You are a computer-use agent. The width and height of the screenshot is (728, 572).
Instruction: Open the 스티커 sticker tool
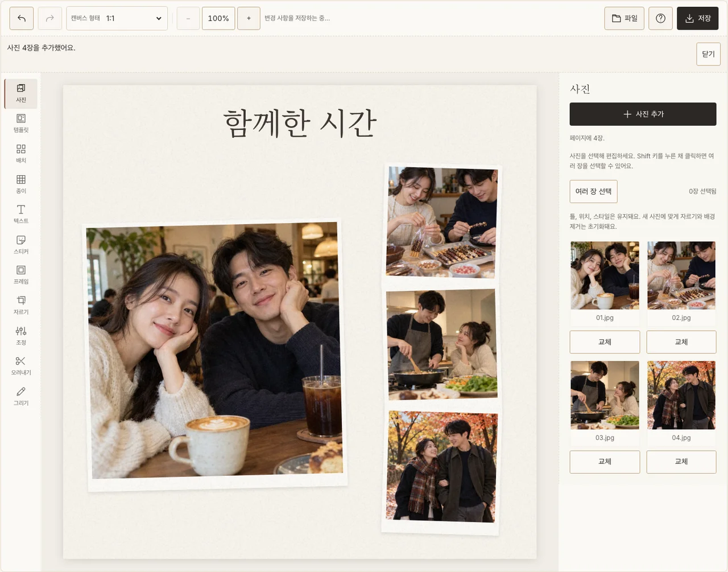click(x=21, y=245)
